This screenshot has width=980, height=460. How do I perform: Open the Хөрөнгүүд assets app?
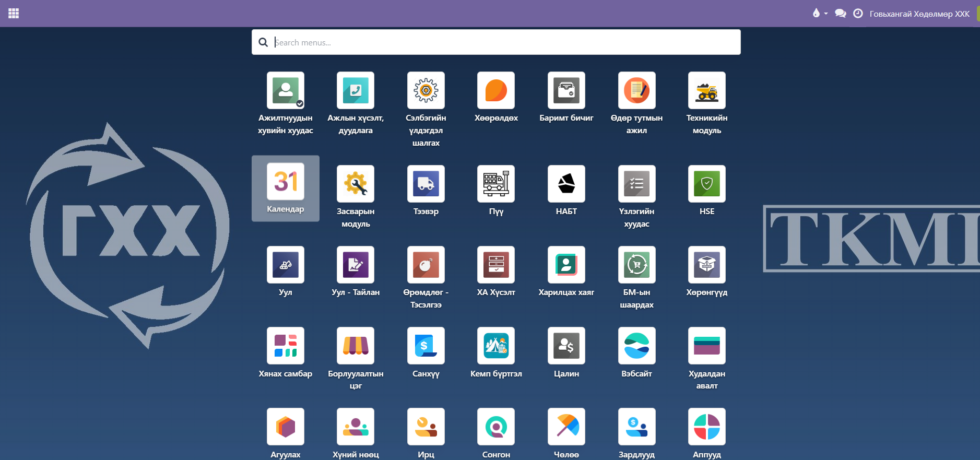tap(707, 265)
